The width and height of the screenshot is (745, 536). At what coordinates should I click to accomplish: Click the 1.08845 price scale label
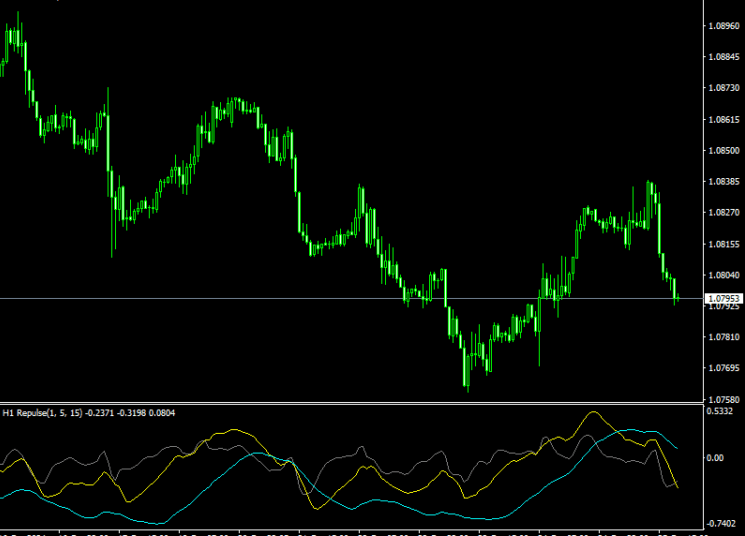pyautogui.click(x=724, y=57)
